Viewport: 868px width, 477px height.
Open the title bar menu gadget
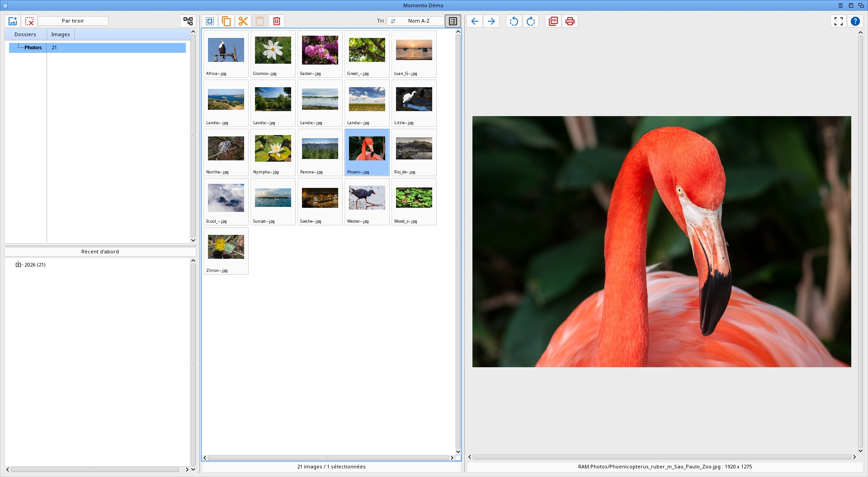pos(840,5)
